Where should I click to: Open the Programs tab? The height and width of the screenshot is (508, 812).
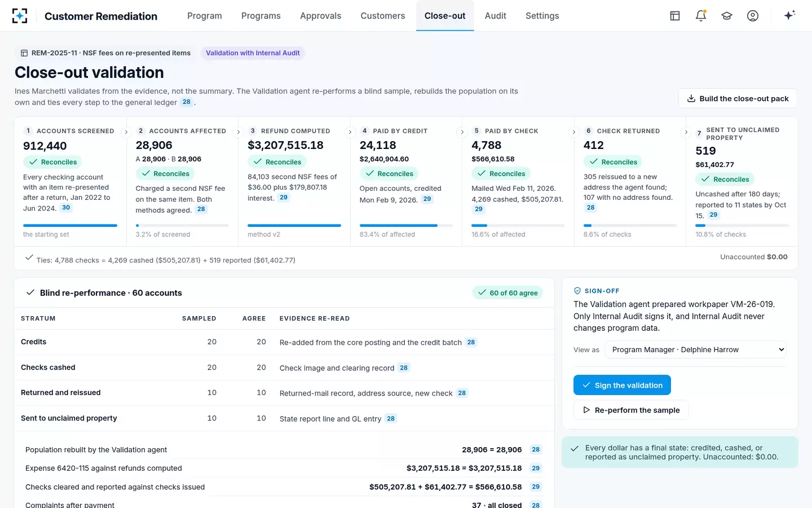(x=261, y=16)
